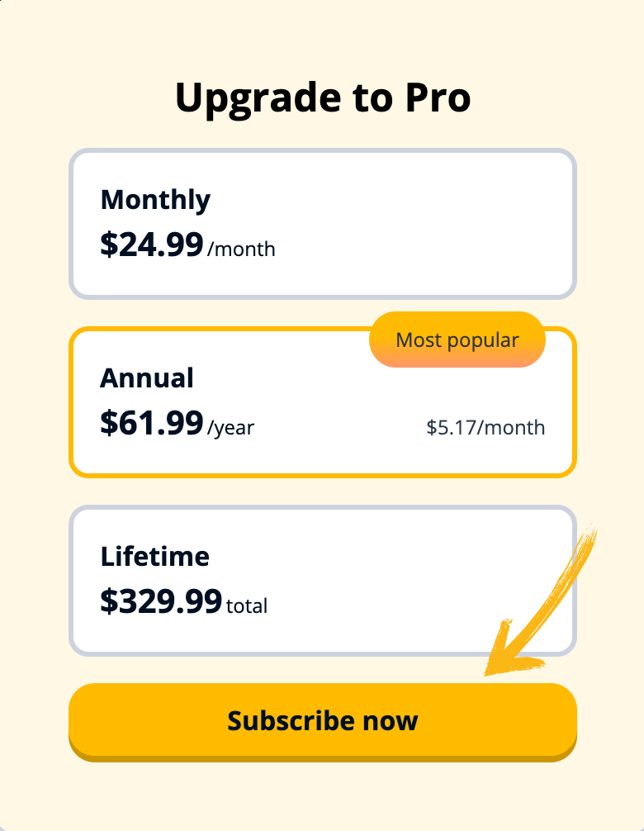Click the $61.99 annual price
Screen dimensions: 644x831
coord(151,423)
